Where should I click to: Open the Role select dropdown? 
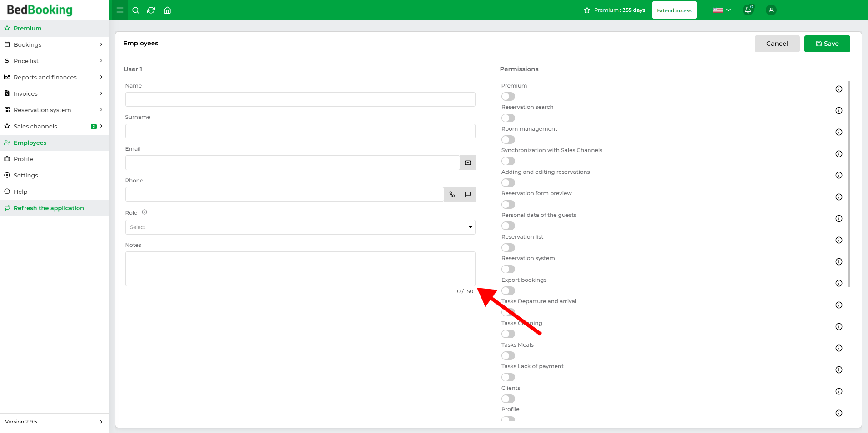click(300, 227)
